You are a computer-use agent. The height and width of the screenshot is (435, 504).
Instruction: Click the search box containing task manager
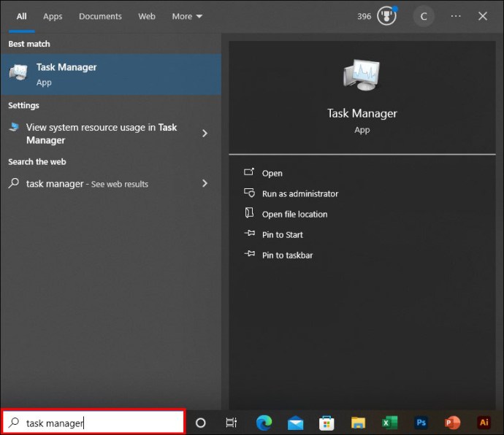pos(93,422)
